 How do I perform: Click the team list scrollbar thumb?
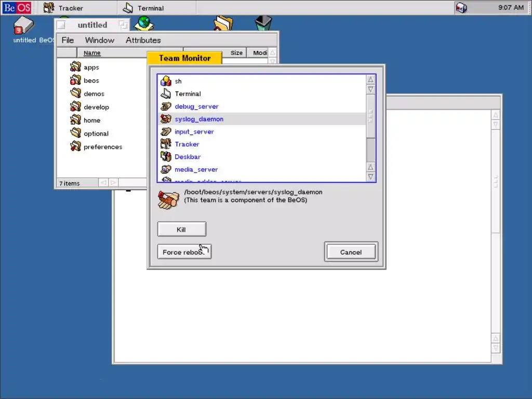(x=370, y=116)
